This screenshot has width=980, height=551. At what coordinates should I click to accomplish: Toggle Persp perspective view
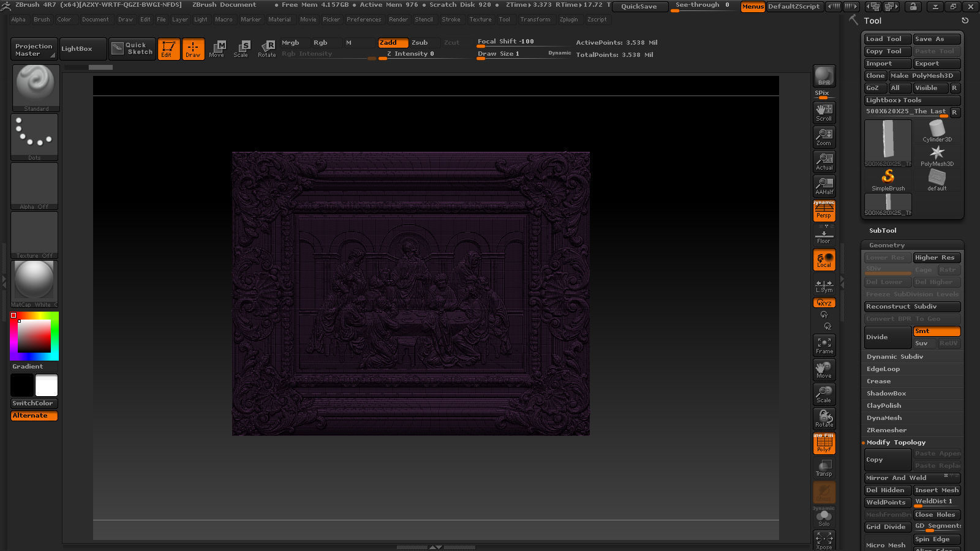(824, 210)
